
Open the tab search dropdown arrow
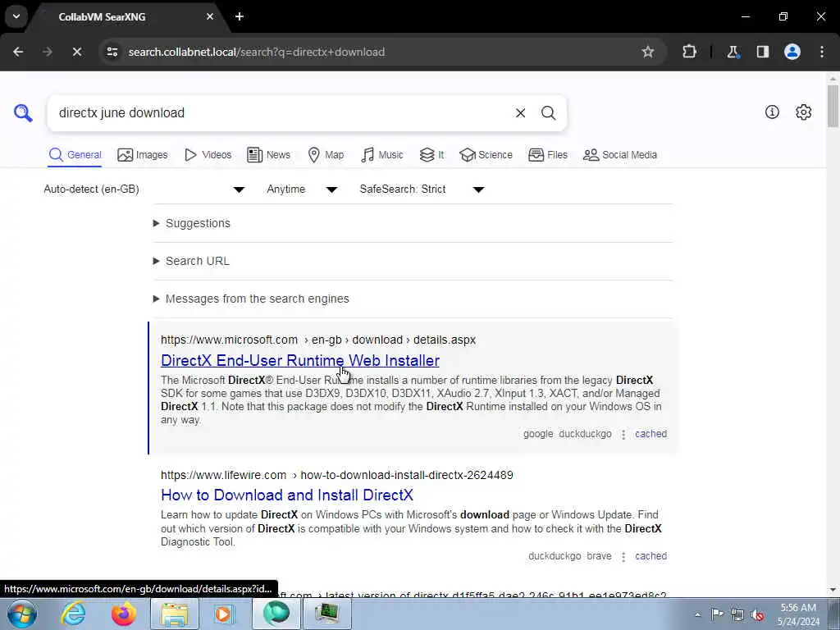[x=16, y=16]
